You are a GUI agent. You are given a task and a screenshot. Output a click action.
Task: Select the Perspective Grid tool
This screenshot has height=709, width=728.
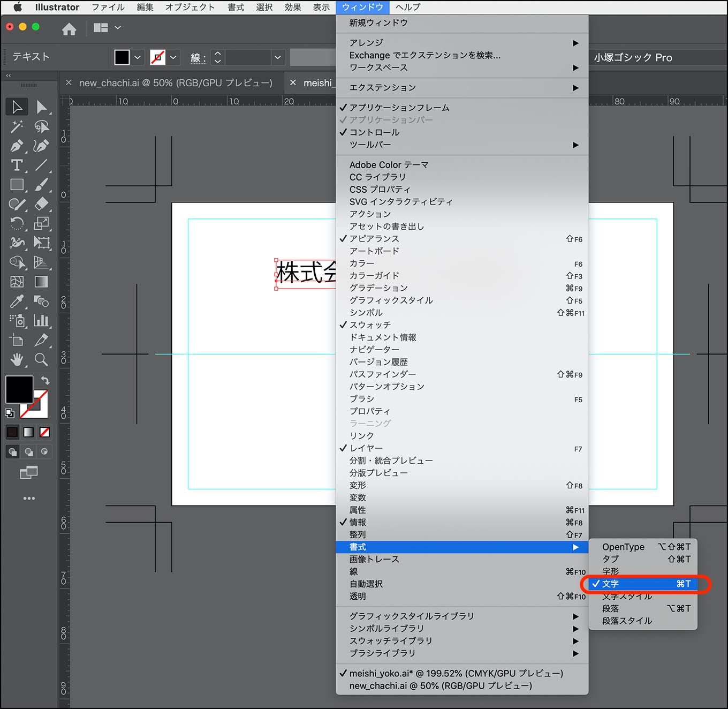coord(42,262)
